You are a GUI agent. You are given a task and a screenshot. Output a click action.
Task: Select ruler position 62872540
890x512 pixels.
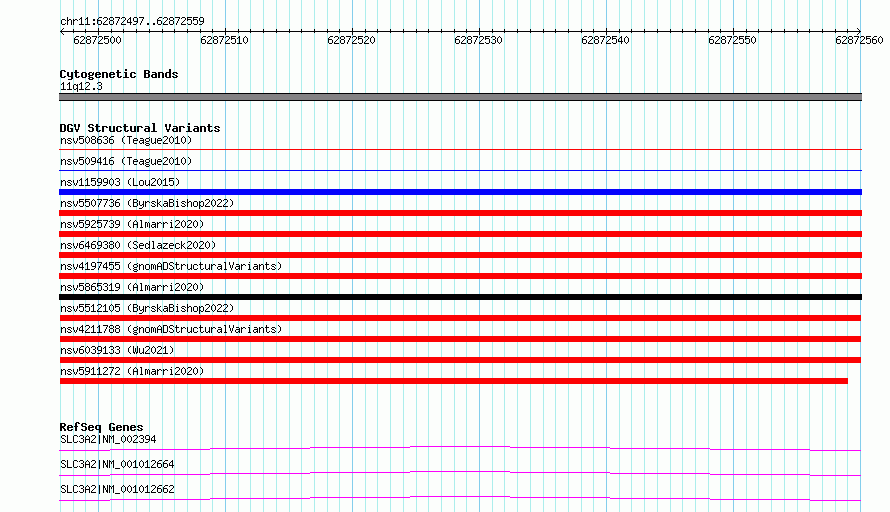pyautogui.click(x=605, y=40)
